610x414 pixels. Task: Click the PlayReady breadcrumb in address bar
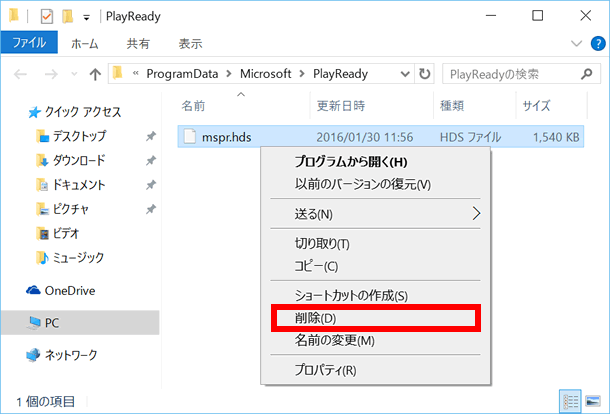tap(340, 74)
